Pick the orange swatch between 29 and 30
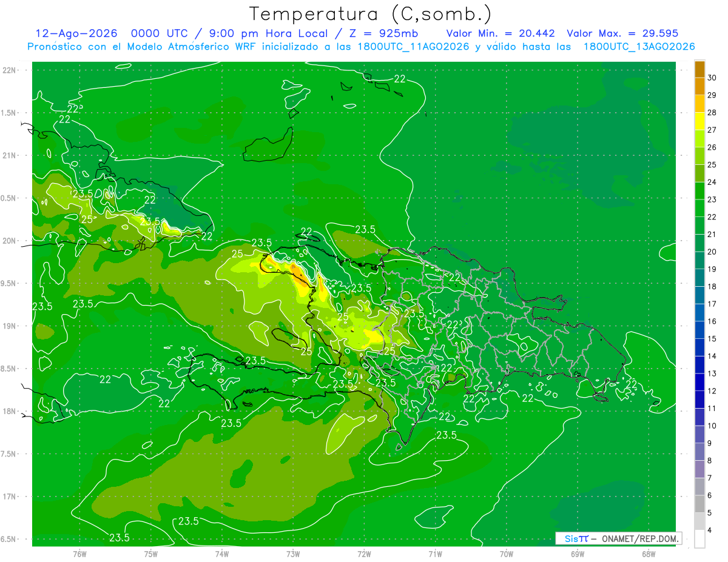Screen dimensions: 728x562 click(x=699, y=87)
